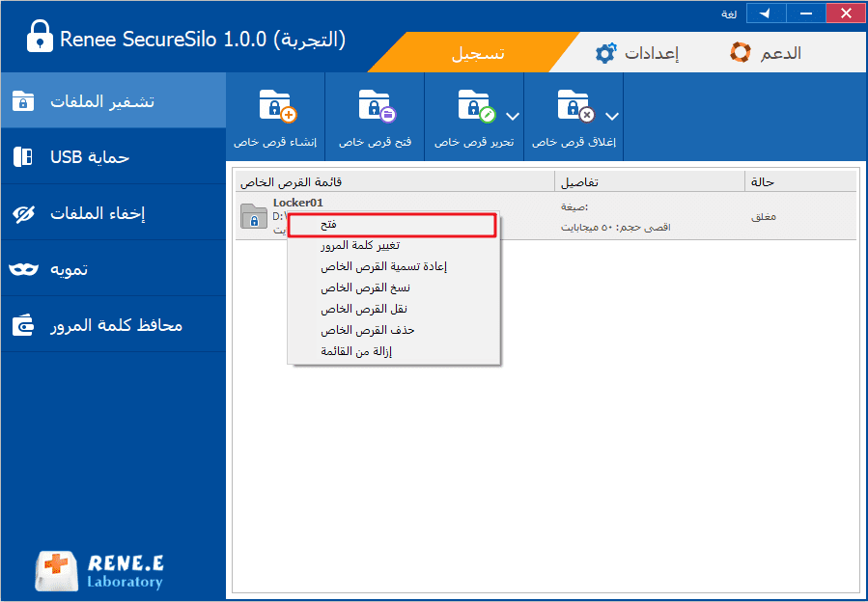868x602 pixels.
Task: Open the language arrow button in title bar
Action: (x=767, y=14)
